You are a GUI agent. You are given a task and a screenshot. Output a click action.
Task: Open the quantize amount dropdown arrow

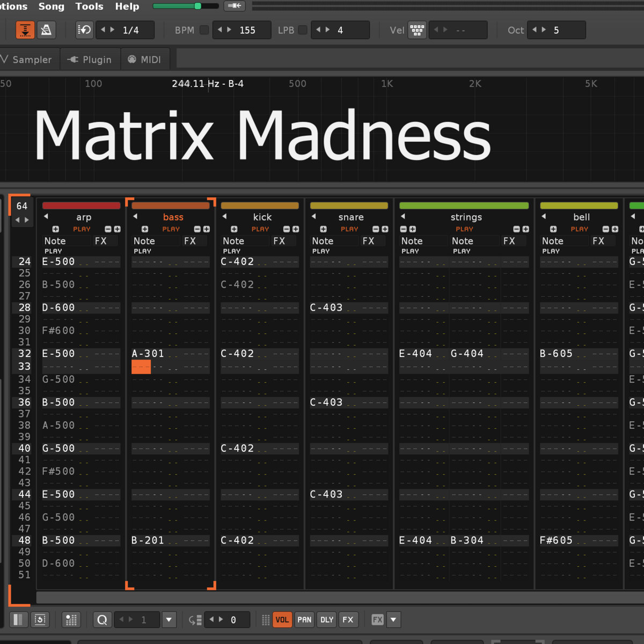tap(169, 620)
